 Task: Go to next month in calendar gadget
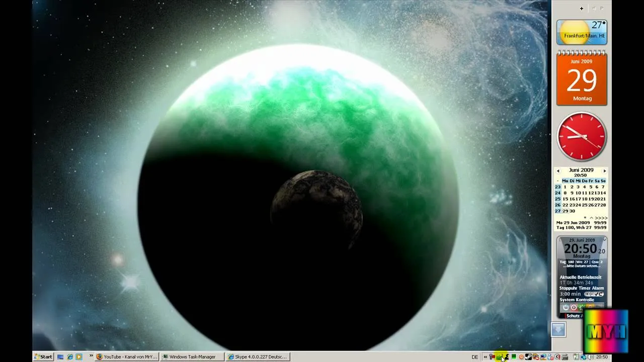(x=605, y=171)
